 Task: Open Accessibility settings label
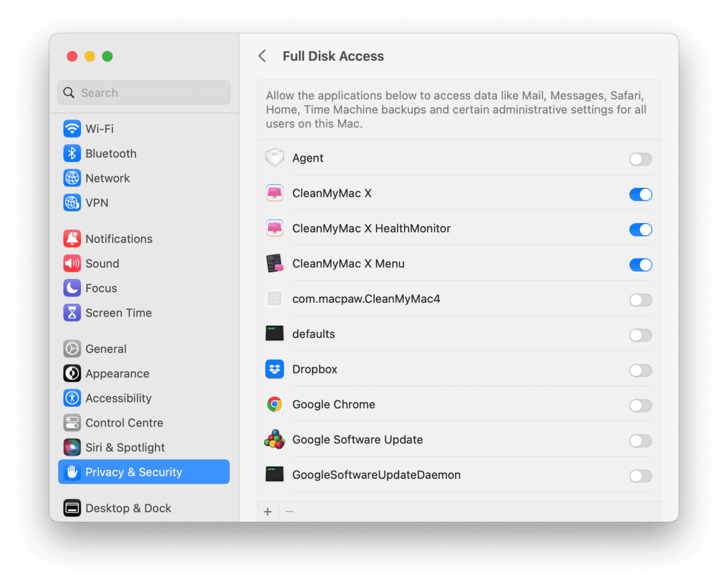click(x=119, y=398)
